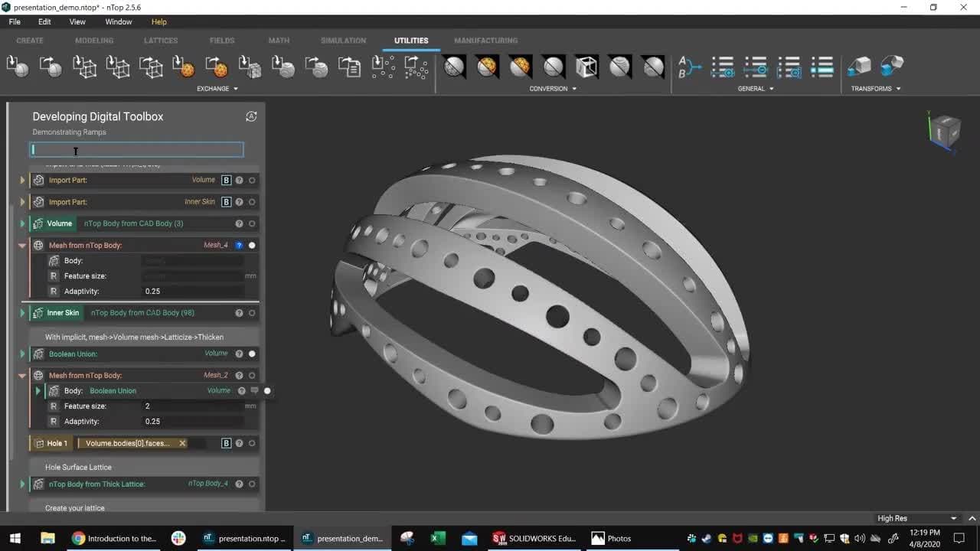Viewport: 980px width, 551px height.
Task: Expand the first Import Part Volume block
Action: (22, 180)
